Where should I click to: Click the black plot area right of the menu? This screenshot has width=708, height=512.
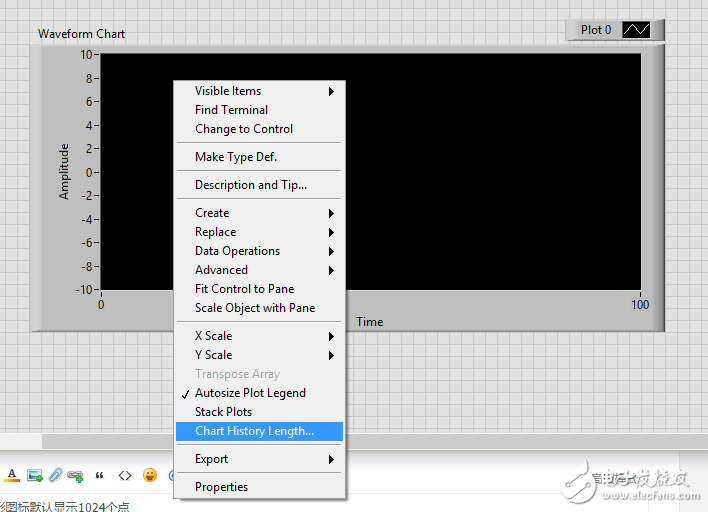[493, 172]
